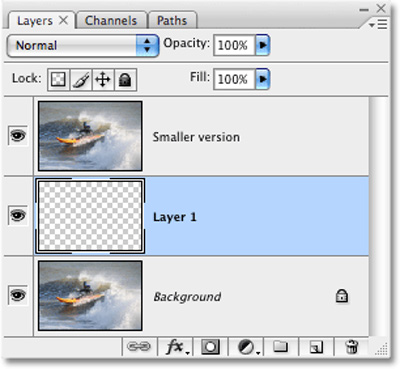The image size is (400, 369).
Task: Hide the Smaller version layer
Action: [18, 135]
